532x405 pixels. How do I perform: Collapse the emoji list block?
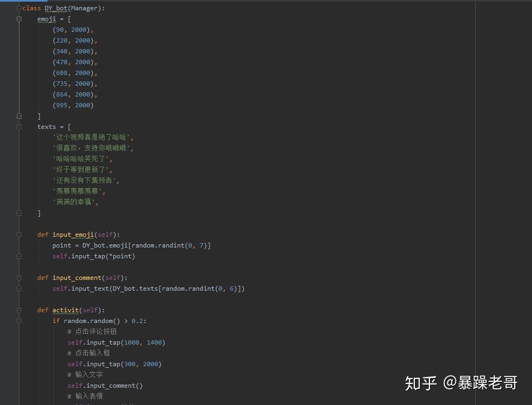(19, 19)
